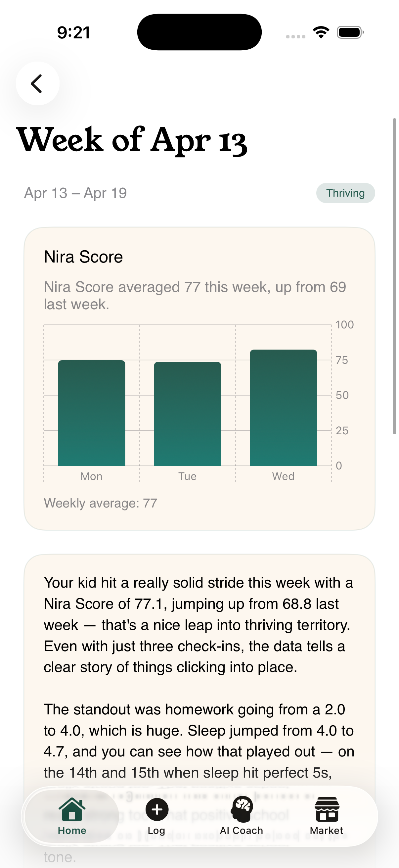Click the vertical scrollbar on right edge

(x=394, y=276)
